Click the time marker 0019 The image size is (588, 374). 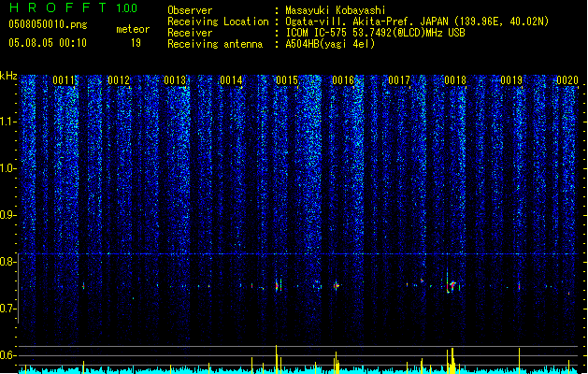pos(511,80)
